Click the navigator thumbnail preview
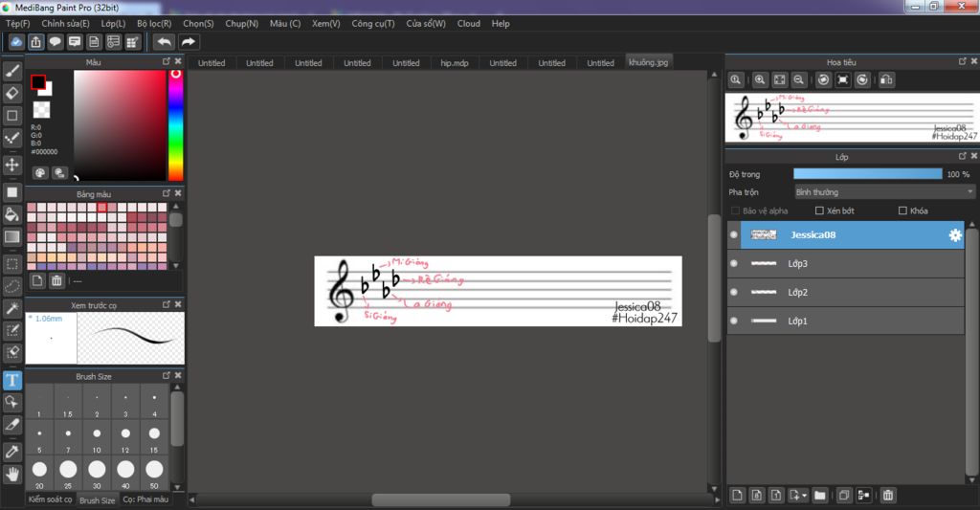Image resolution: width=980 pixels, height=510 pixels. coord(852,118)
